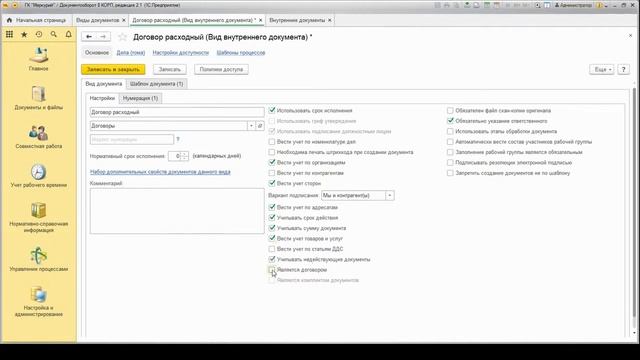Toggle Учитывать сумму документа checkbox

click(x=272, y=228)
